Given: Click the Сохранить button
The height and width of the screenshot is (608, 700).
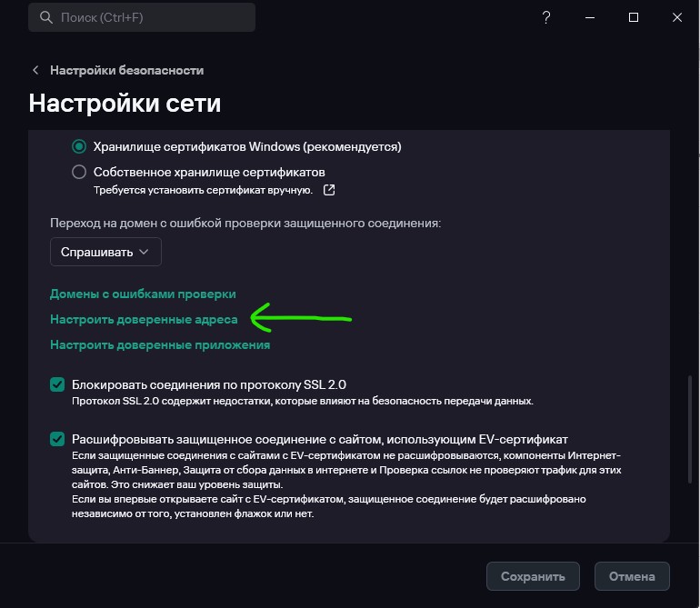Looking at the screenshot, I should pos(533,576).
